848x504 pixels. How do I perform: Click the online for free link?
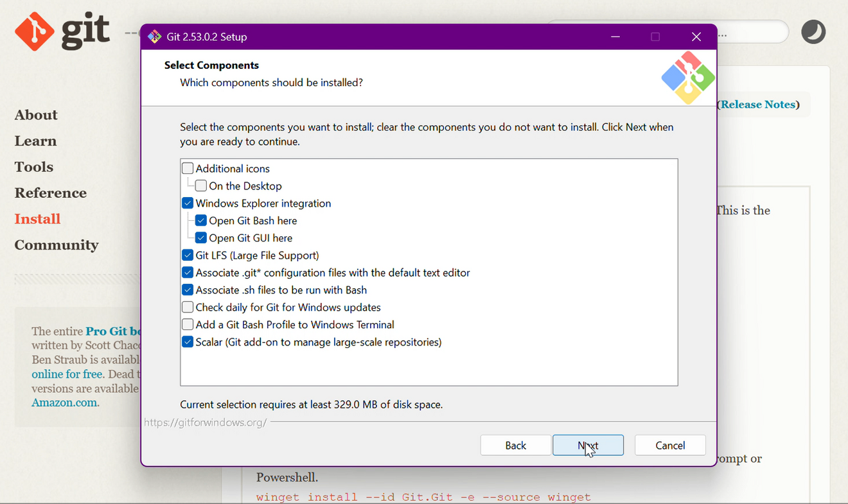click(67, 374)
